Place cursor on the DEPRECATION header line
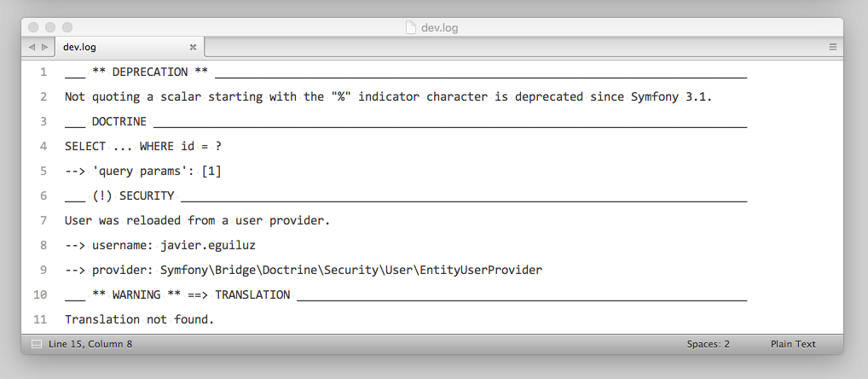868x379 pixels. pyautogui.click(x=406, y=72)
